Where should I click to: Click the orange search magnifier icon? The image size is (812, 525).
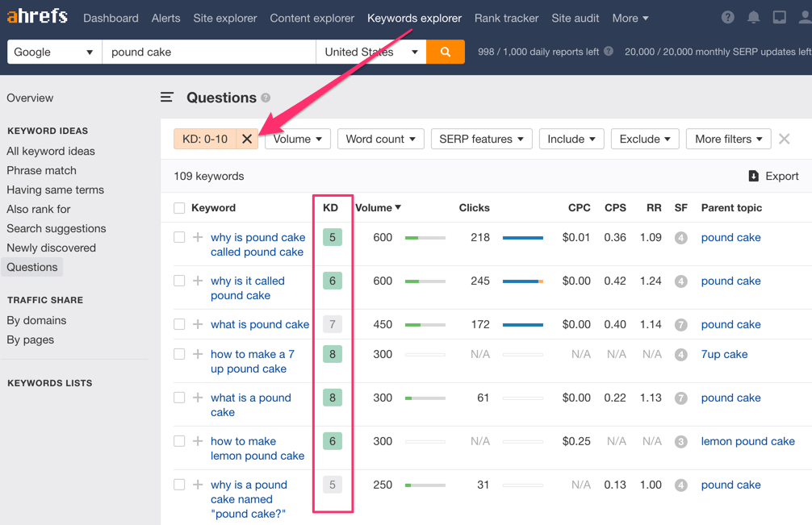[x=445, y=51]
